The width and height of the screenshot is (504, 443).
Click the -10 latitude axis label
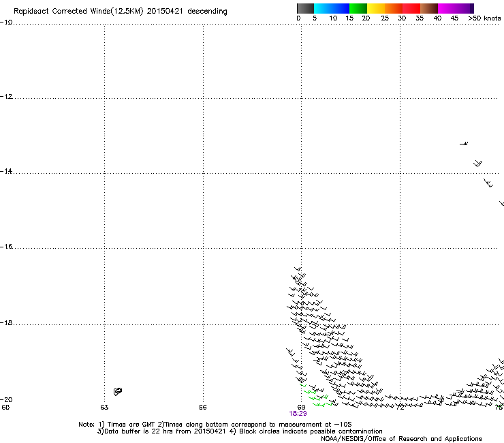[x=6, y=22]
